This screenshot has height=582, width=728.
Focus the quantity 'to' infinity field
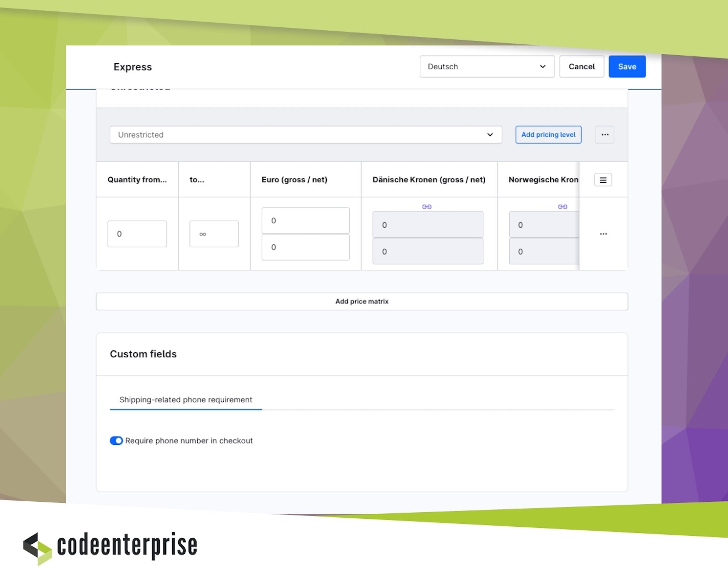pos(214,234)
